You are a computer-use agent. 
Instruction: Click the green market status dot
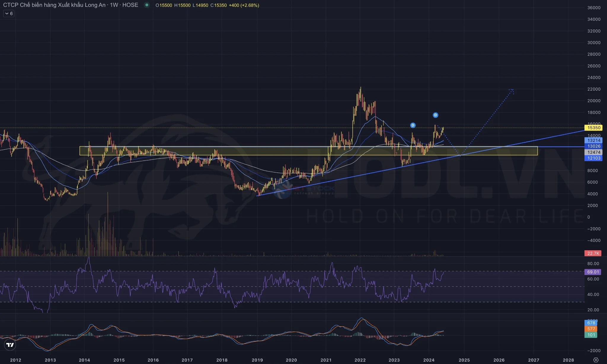click(147, 5)
